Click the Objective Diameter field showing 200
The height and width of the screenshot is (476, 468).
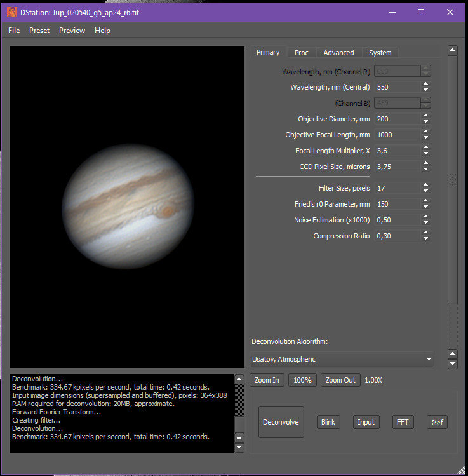tap(398, 119)
